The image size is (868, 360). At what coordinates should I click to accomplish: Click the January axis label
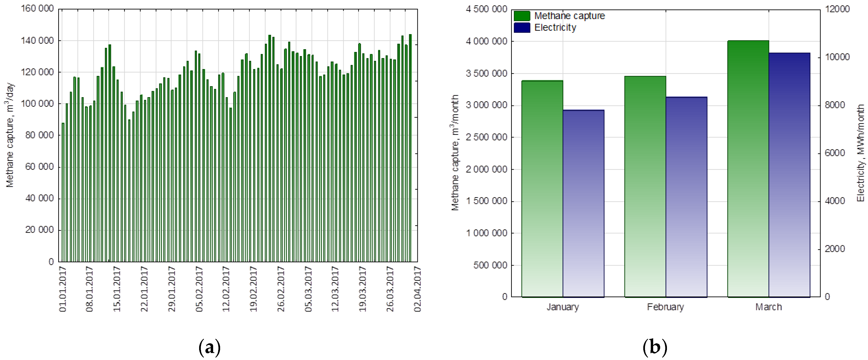point(563,307)
